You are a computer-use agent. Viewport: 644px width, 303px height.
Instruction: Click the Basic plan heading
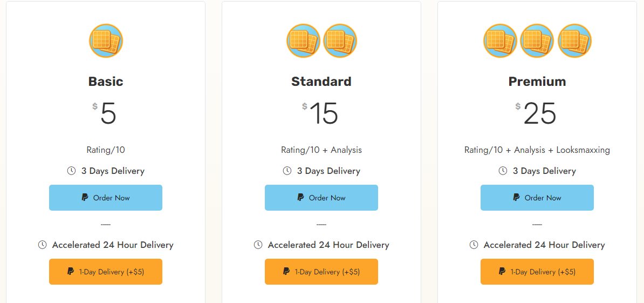tap(106, 82)
